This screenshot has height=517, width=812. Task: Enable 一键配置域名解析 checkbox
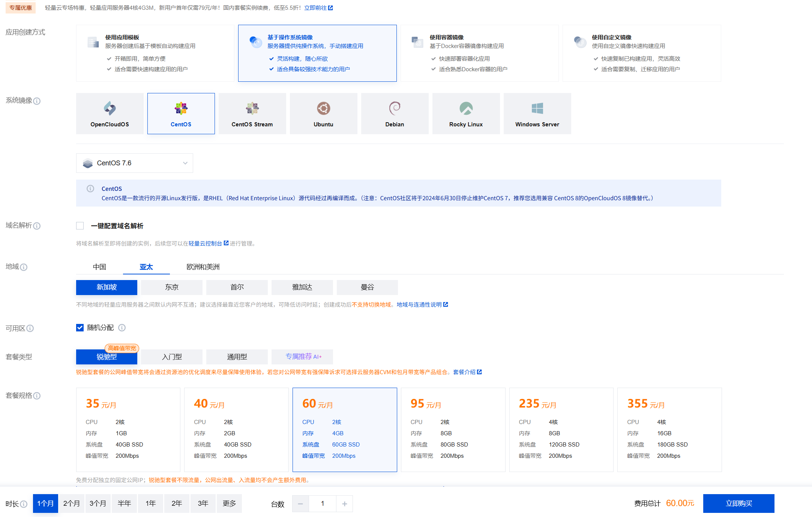point(80,226)
